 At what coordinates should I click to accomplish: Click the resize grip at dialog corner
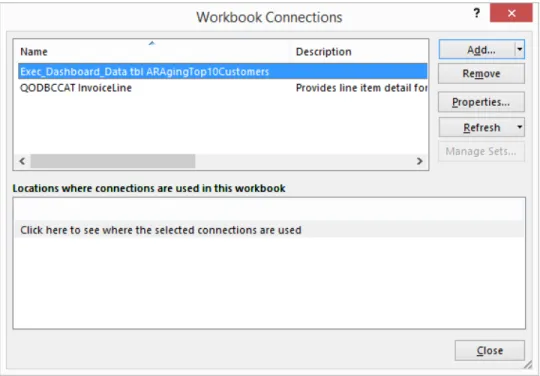(x=527, y=365)
